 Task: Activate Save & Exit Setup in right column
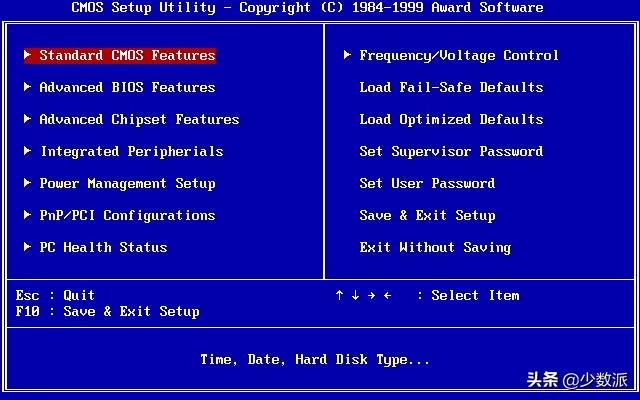(427, 215)
